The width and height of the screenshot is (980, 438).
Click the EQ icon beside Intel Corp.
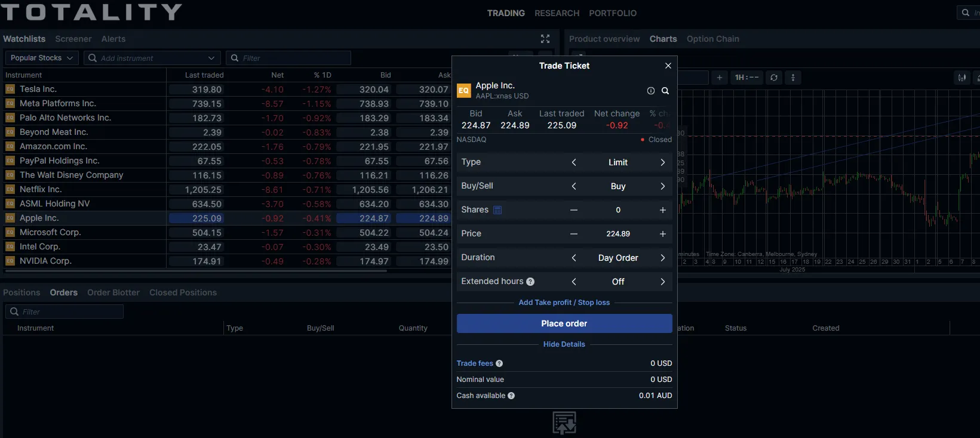point(10,246)
